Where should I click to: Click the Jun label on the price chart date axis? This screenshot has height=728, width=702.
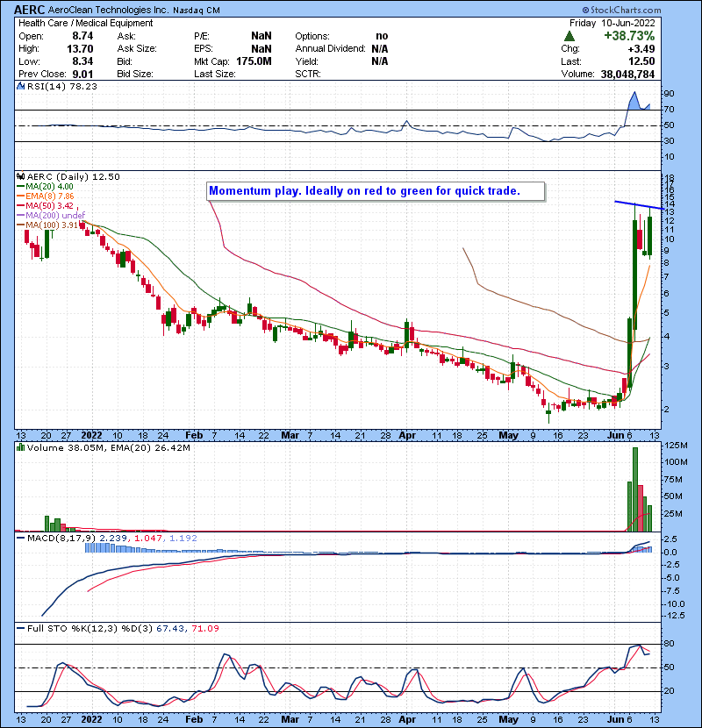[x=616, y=436]
